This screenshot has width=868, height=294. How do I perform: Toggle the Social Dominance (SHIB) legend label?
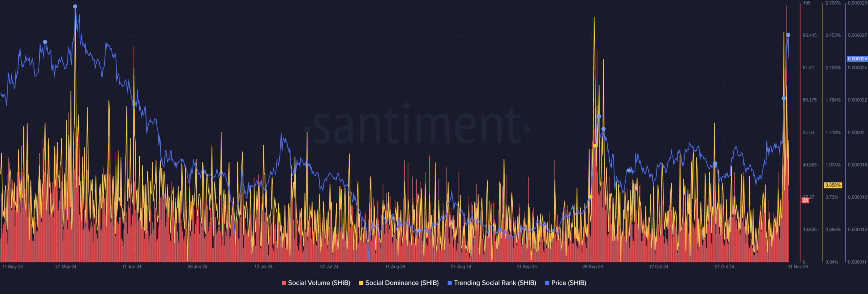click(x=402, y=283)
